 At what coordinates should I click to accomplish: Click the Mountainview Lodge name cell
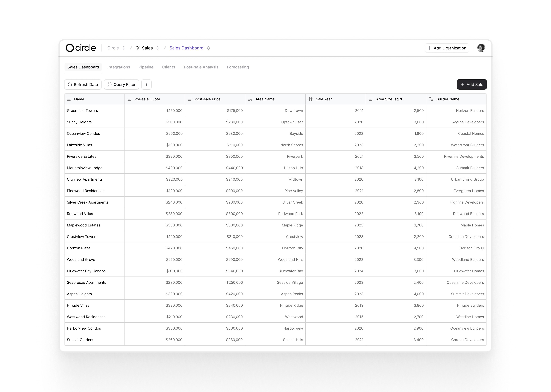94,168
